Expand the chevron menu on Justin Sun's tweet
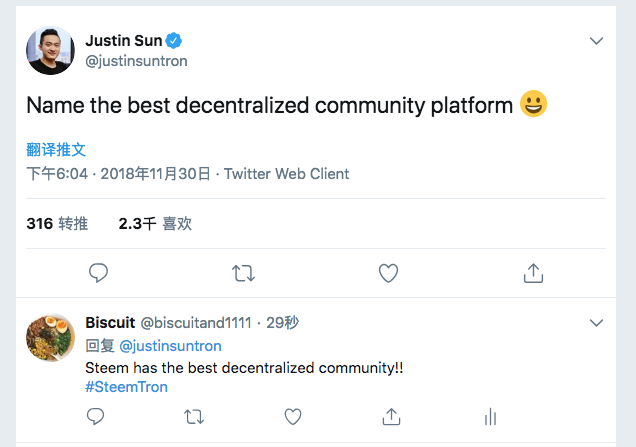 596,41
